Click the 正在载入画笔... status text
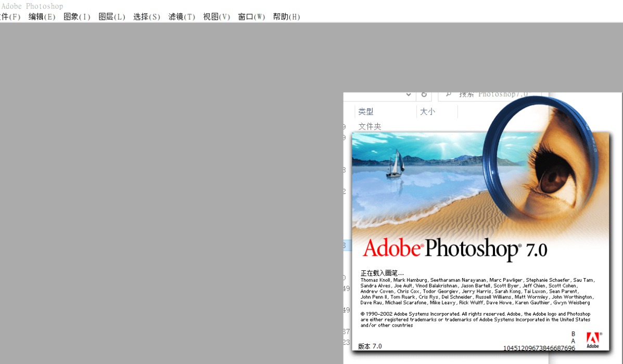The height and width of the screenshot is (364, 623). pos(382,273)
